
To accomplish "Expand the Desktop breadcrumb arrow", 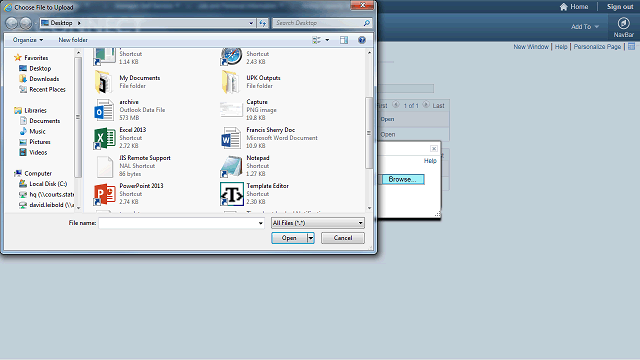I will point(79,23).
